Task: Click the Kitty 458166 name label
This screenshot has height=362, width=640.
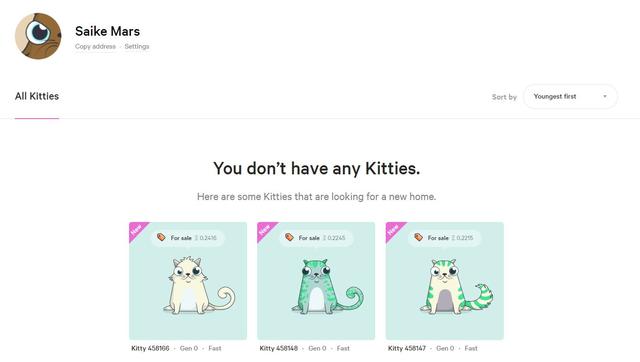Action: point(150,348)
